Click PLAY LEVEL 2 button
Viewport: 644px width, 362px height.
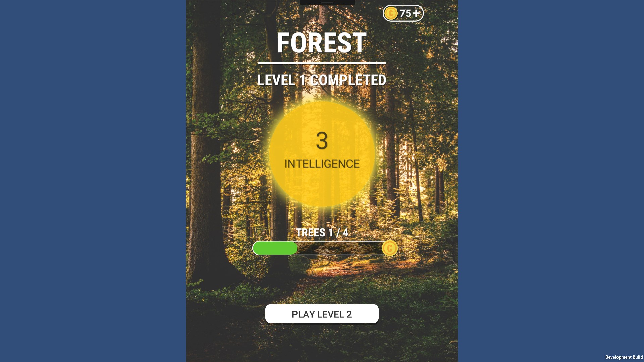coord(322,314)
